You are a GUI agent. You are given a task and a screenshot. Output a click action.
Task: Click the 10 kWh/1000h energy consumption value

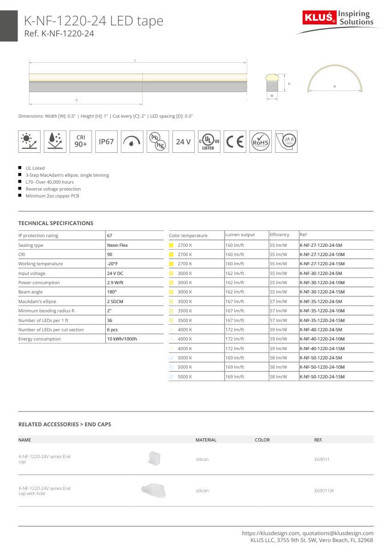tap(122, 339)
